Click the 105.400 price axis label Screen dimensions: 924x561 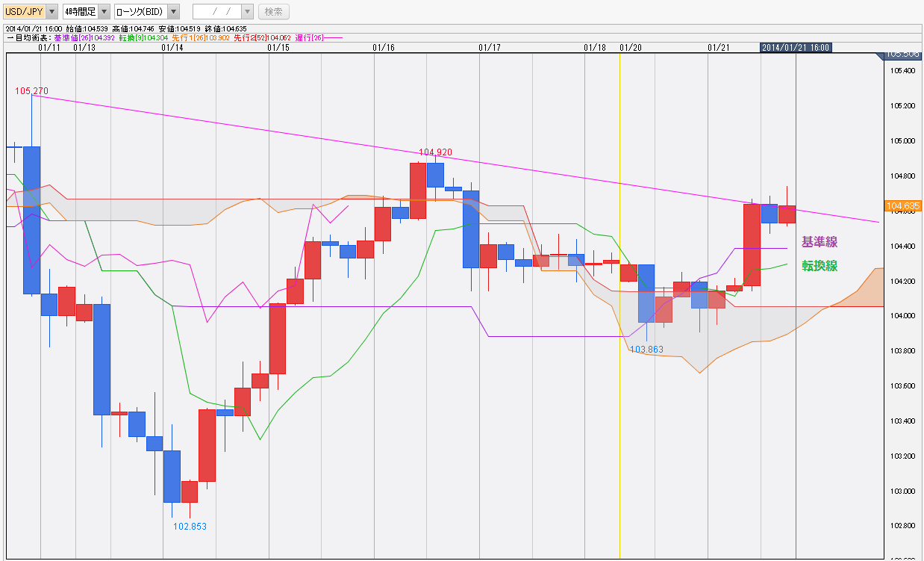point(902,71)
